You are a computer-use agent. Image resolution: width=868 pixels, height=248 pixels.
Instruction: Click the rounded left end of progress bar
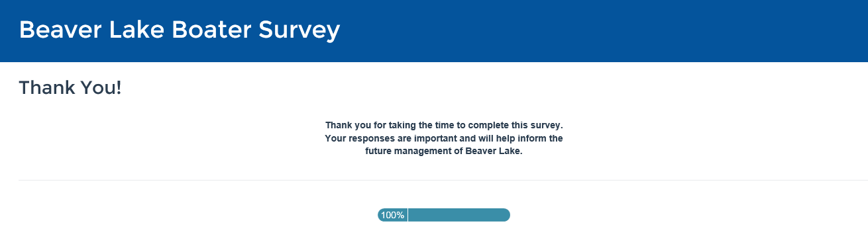tap(382, 215)
